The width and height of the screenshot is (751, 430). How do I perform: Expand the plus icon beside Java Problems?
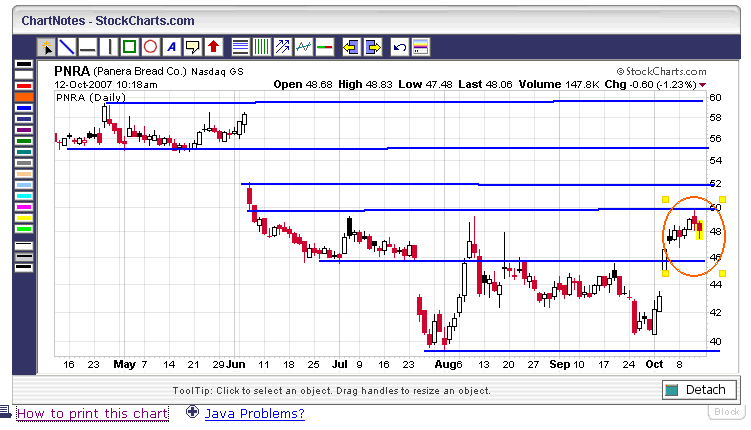[192, 411]
